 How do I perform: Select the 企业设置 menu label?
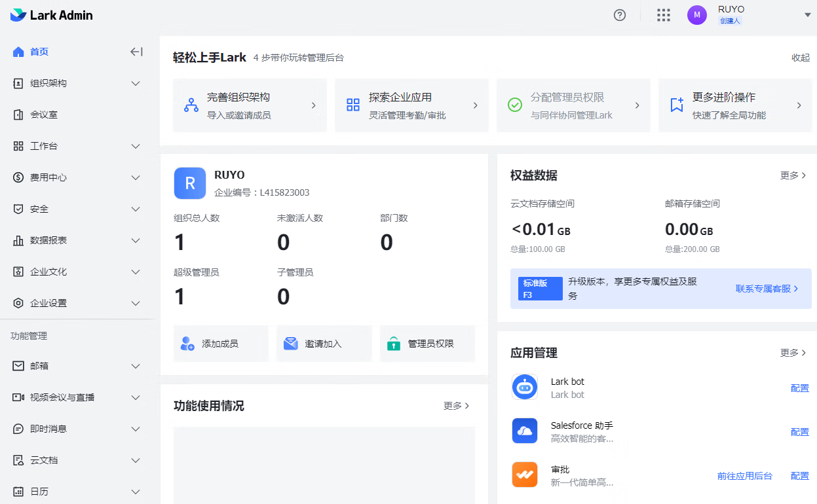point(48,303)
